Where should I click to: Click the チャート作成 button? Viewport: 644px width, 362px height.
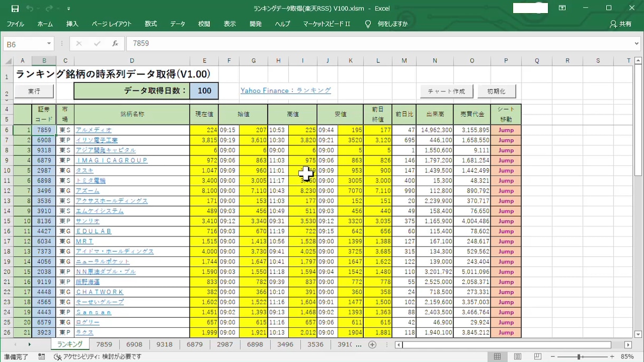pos(447,91)
